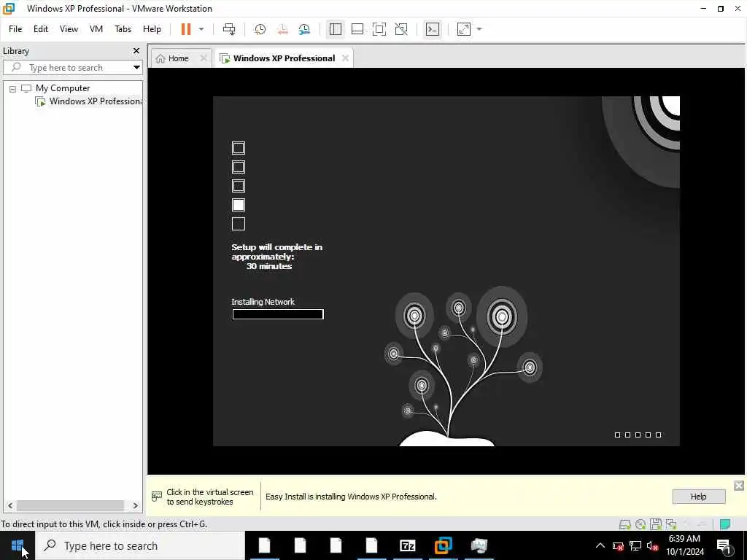Send Ctrl+Alt+Del to the virtual machine

pos(229,29)
